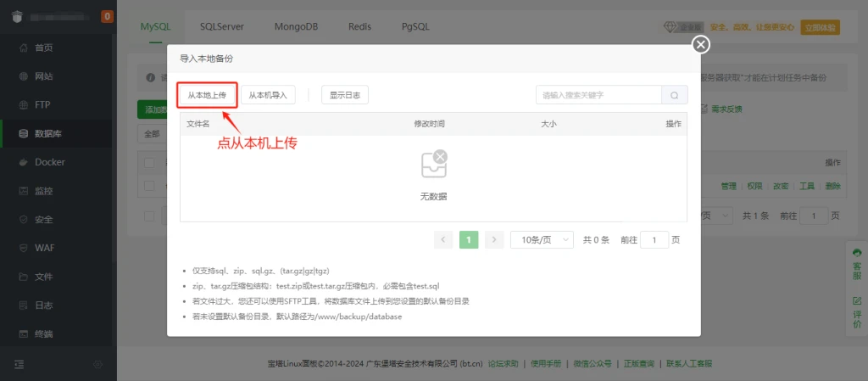Open the WAF shield icon in sidebar
The image size is (868, 381).
click(23, 248)
